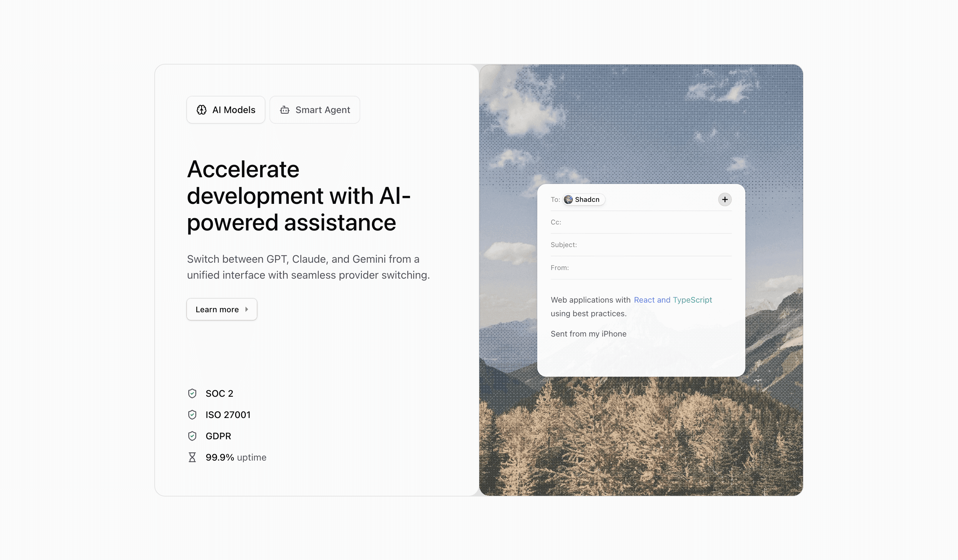Click the 99.9% uptime text
The height and width of the screenshot is (560, 958).
pos(236,457)
